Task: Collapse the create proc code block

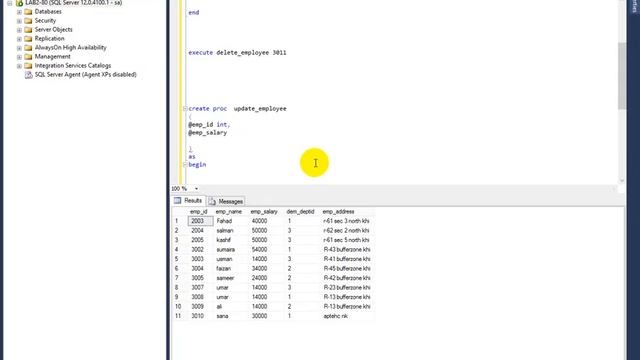Action: [185, 109]
